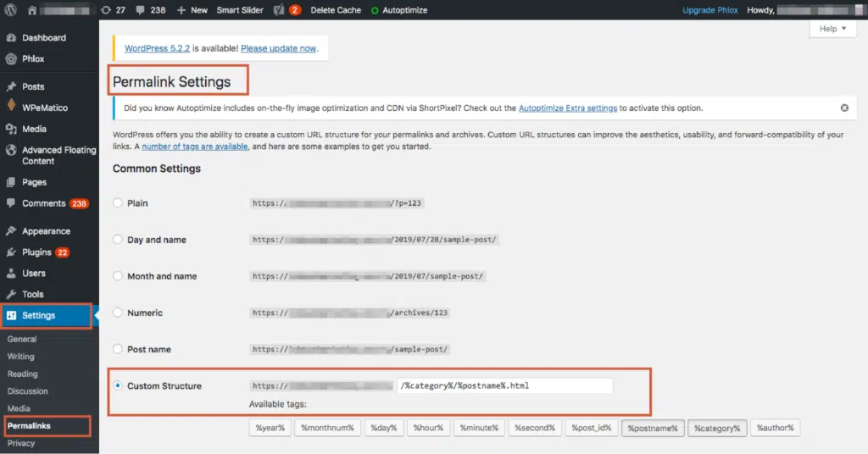
Task: Select the Post name radio button
Action: [x=118, y=349]
